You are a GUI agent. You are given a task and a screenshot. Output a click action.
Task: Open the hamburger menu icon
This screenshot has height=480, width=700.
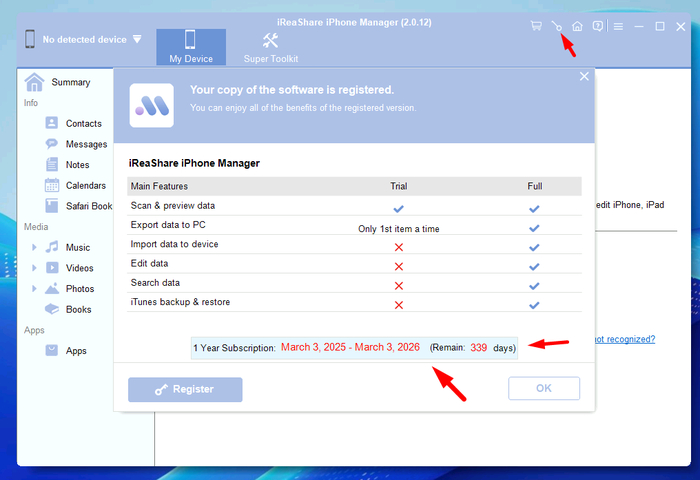pyautogui.click(x=619, y=26)
